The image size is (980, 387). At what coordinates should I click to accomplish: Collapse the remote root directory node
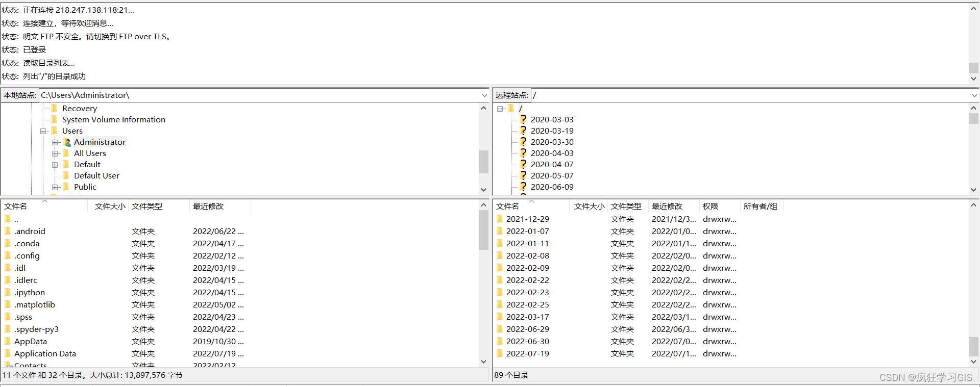point(500,109)
